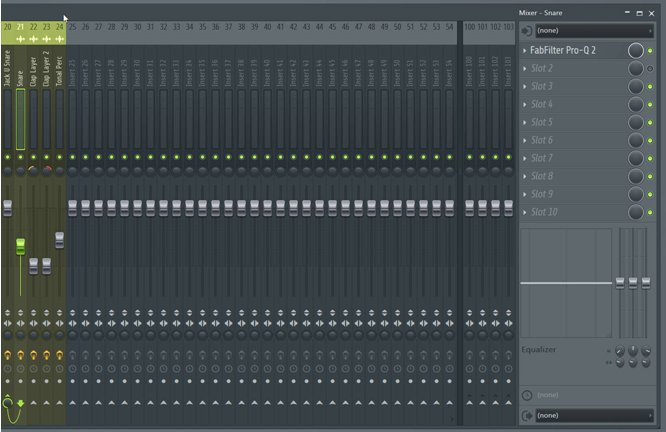Select mixer track number 20

click(8, 27)
